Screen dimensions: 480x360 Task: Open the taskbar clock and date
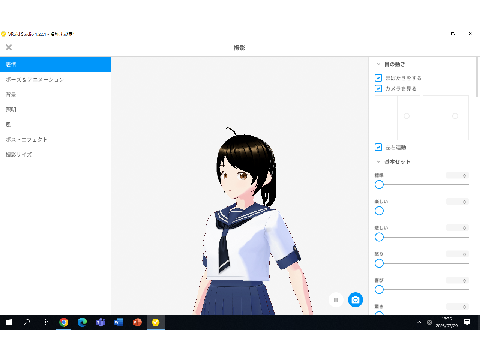tap(447, 322)
